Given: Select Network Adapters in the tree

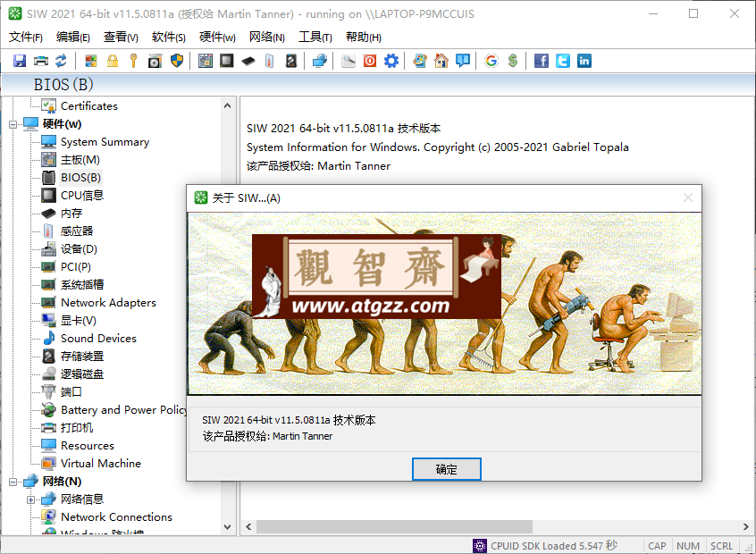Looking at the screenshot, I should click(108, 302).
